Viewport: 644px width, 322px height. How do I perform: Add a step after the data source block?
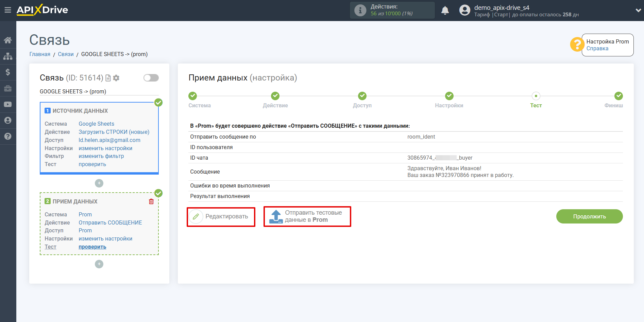(99, 183)
